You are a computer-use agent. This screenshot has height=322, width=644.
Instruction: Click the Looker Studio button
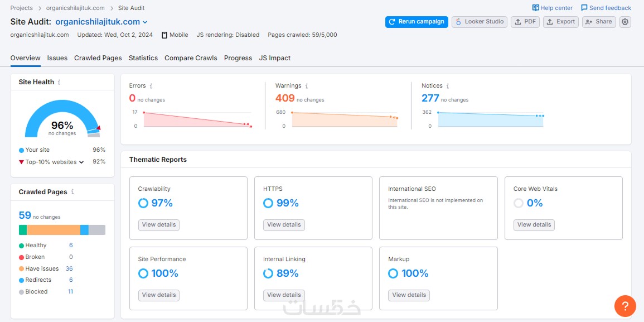(x=480, y=22)
